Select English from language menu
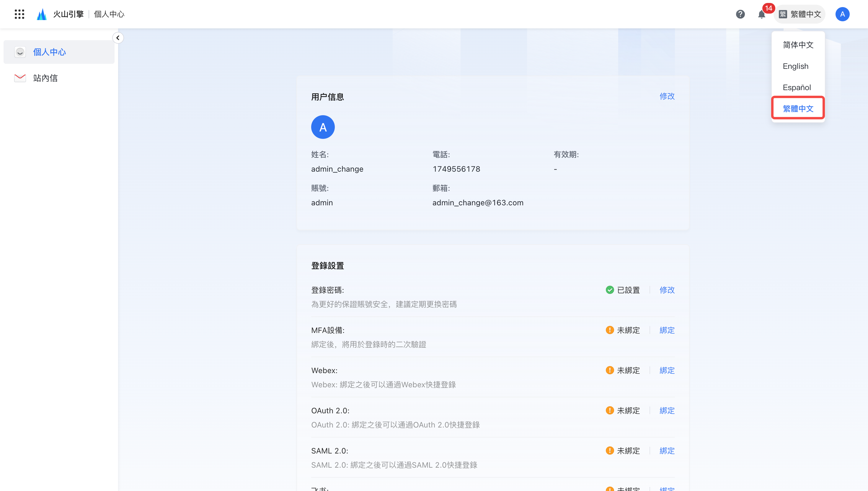The image size is (868, 491). [x=798, y=66]
